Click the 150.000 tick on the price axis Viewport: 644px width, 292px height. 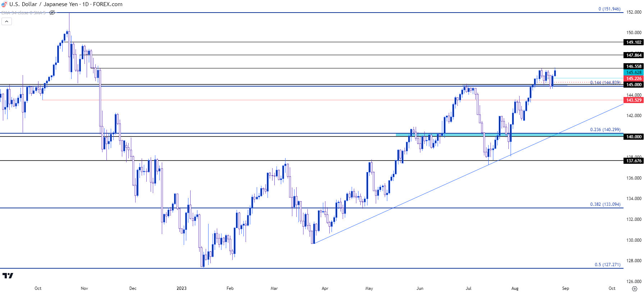click(634, 33)
